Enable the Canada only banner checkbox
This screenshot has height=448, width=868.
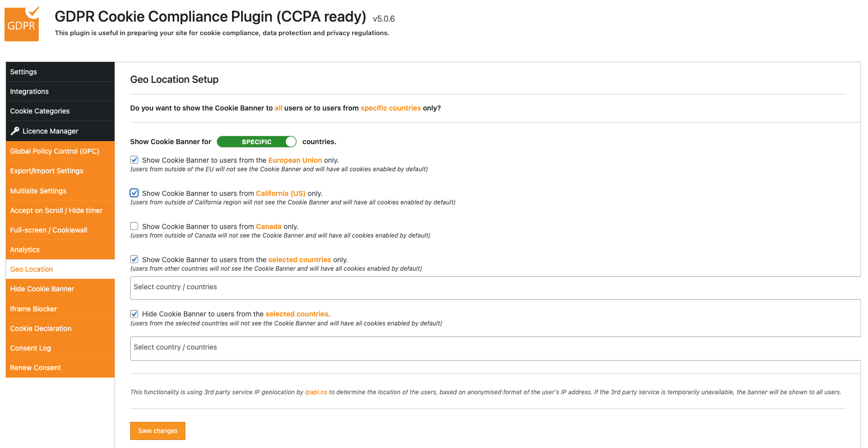tap(134, 227)
